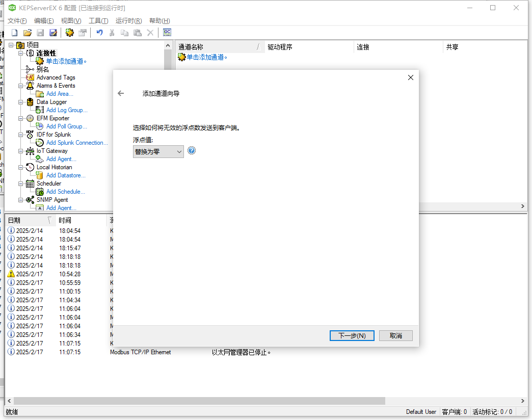Collapse the Data Logger node
Viewport: 532px width, 420px height.
coord(21,102)
